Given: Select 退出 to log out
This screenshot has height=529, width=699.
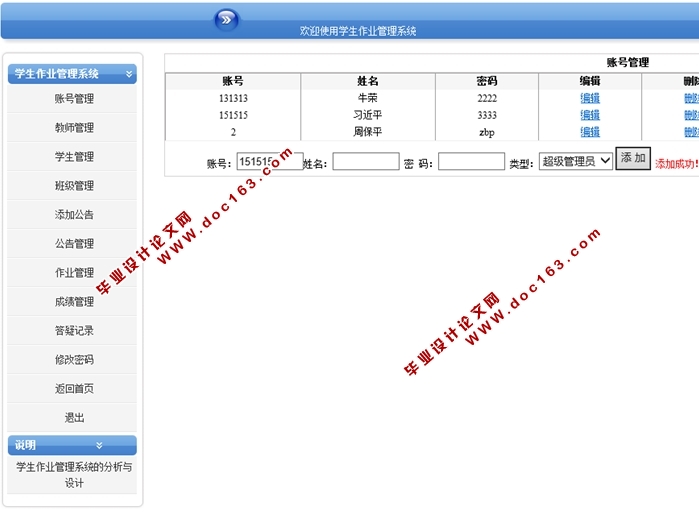Looking at the screenshot, I should click(74, 417).
